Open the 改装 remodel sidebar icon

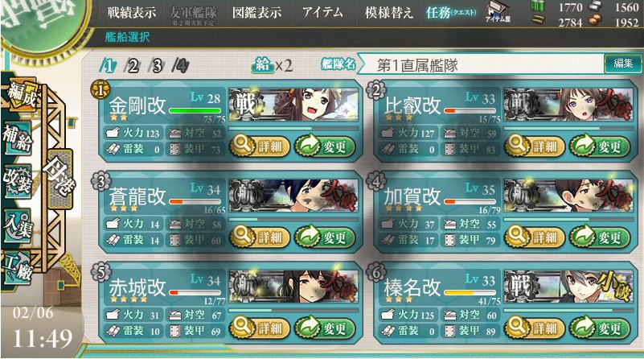tap(17, 180)
